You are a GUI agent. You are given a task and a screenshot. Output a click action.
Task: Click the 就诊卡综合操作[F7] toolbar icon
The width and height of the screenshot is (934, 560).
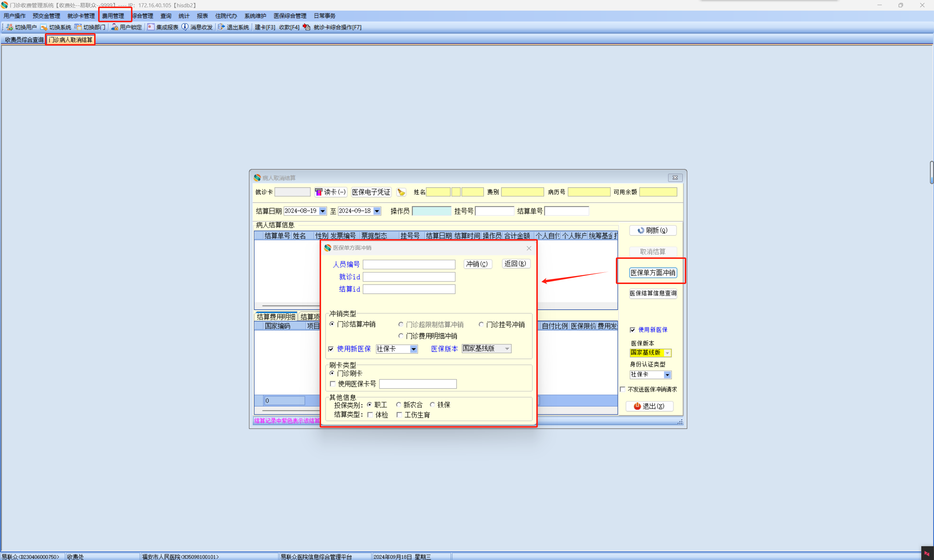point(307,27)
